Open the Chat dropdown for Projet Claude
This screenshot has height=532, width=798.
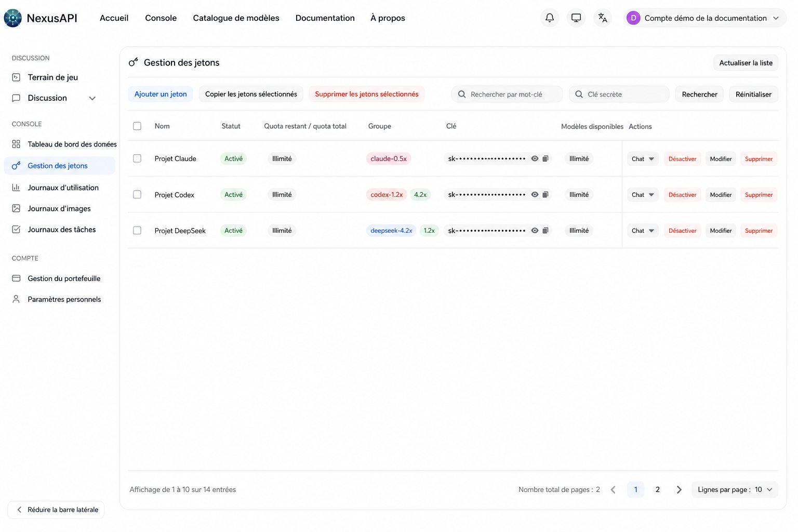point(643,158)
